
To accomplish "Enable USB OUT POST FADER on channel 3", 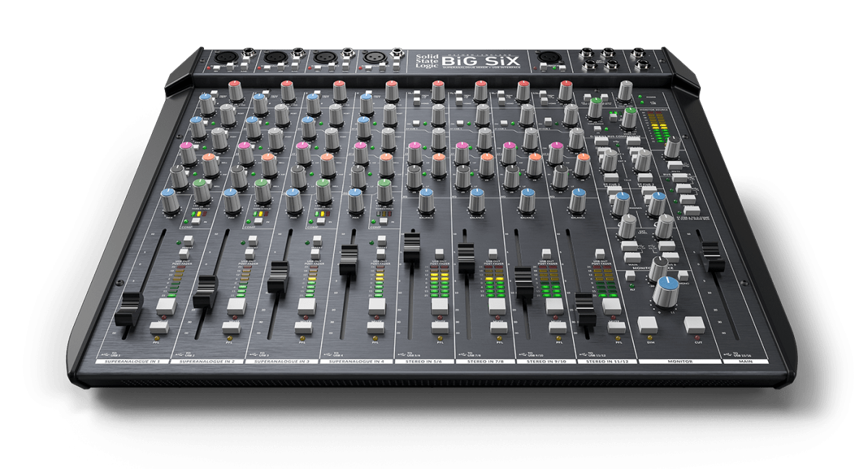I will click(315, 255).
